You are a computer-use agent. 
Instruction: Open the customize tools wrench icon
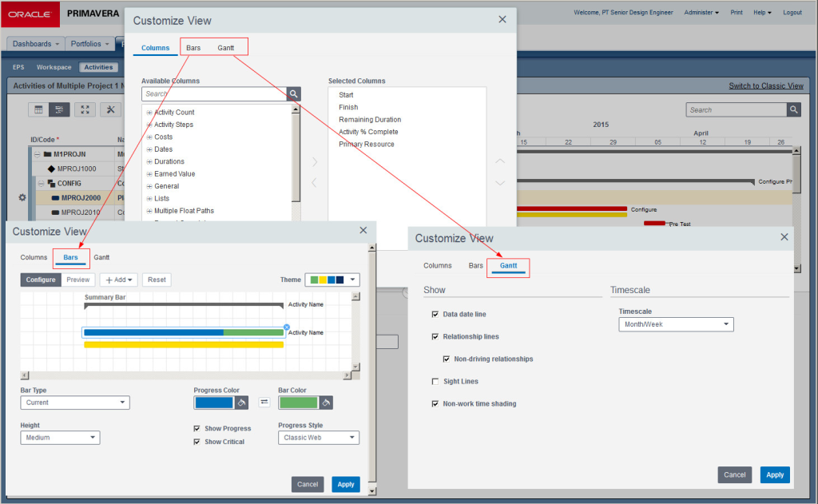(110, 109)
